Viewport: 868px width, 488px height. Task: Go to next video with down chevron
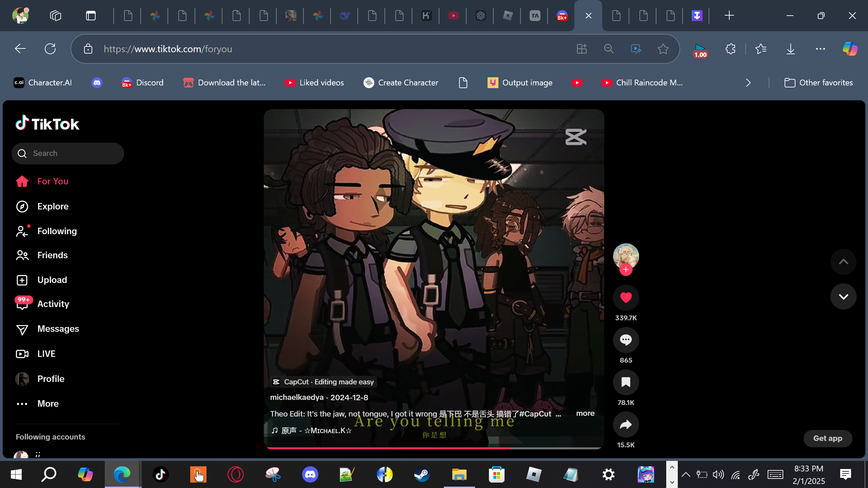point(843,297)
